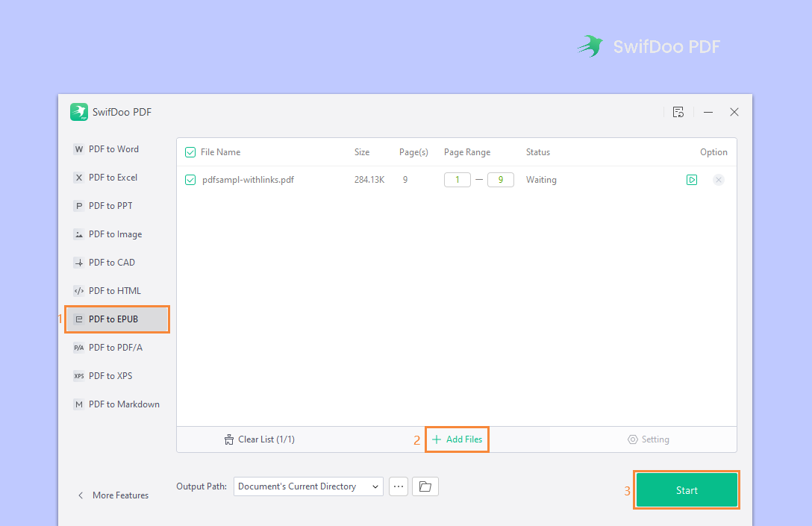The height and width of the screenshot is (526, 812).
Task: Open the output folder icon
Action: click(425, 486)
